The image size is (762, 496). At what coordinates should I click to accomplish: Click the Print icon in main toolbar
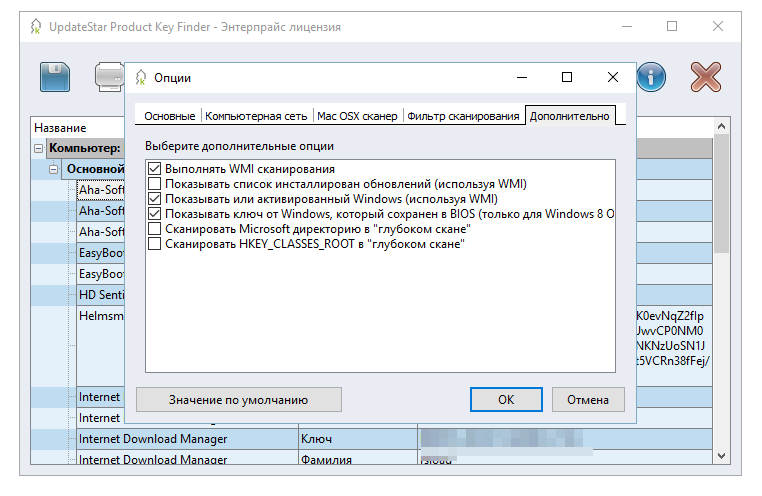tap(110, 77)
